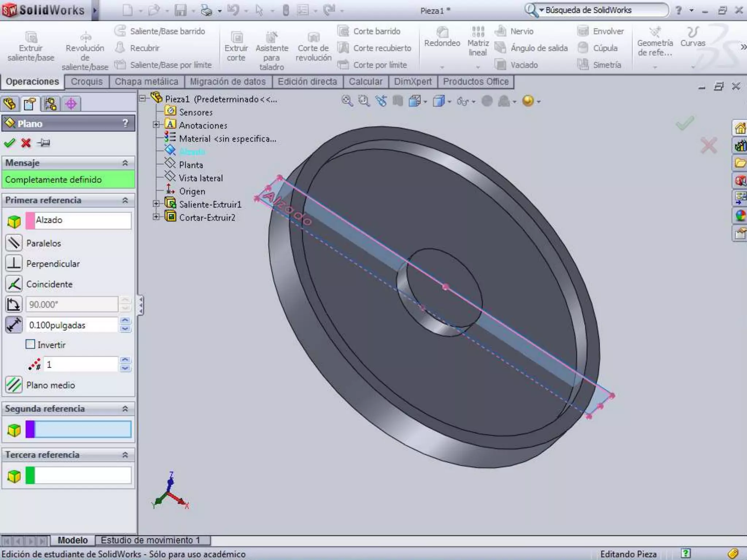
Task: Collapse the Primera referencia section
Action: tap(125, 200)
